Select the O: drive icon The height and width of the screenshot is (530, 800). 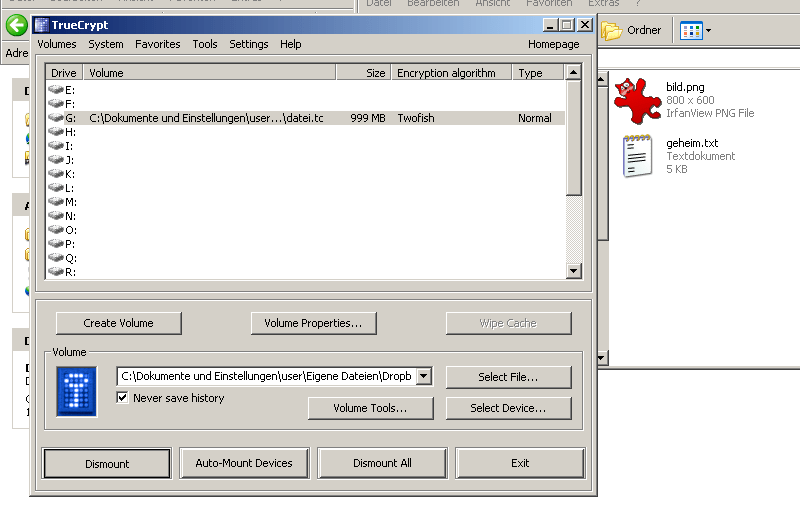click(x=56, y=230)
